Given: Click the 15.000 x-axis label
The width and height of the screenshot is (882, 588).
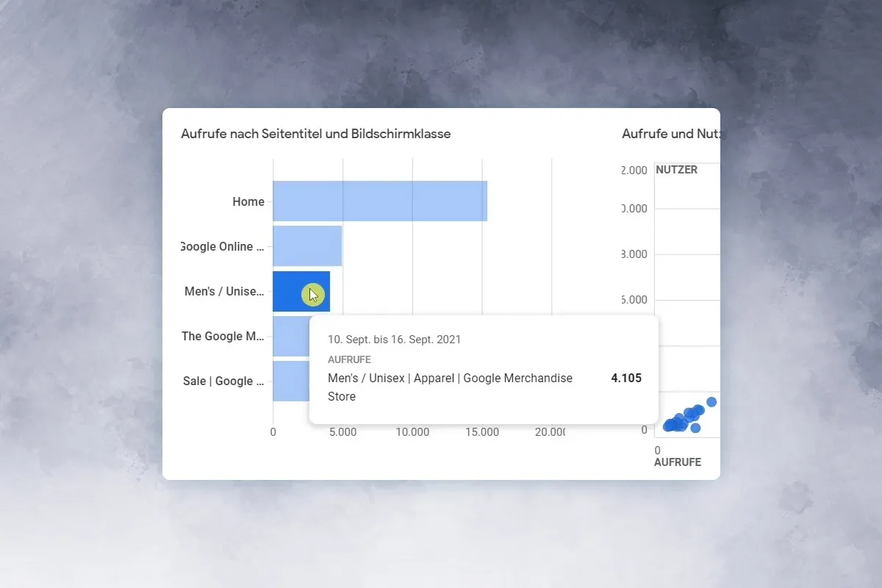Looking at the screenshot, I should click(x=482, y=432).
